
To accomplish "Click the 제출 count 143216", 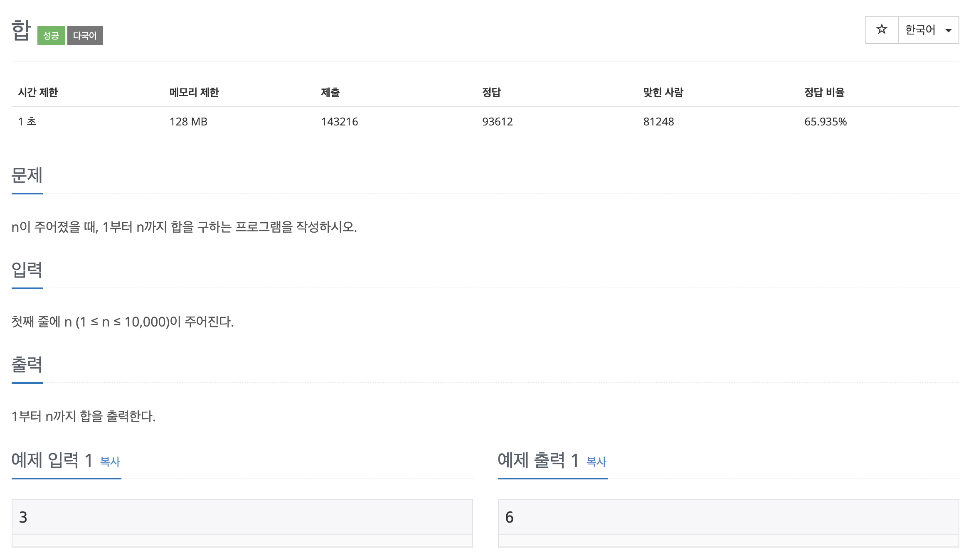I will coord(339,122).
